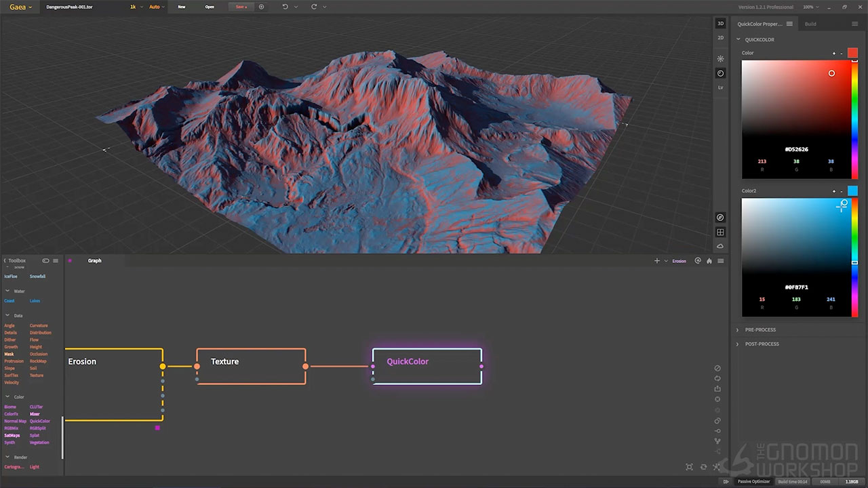The image size is (868, 488).
Task: Click the cloud icon in the viewport
Action: click(x=720, y=246)
